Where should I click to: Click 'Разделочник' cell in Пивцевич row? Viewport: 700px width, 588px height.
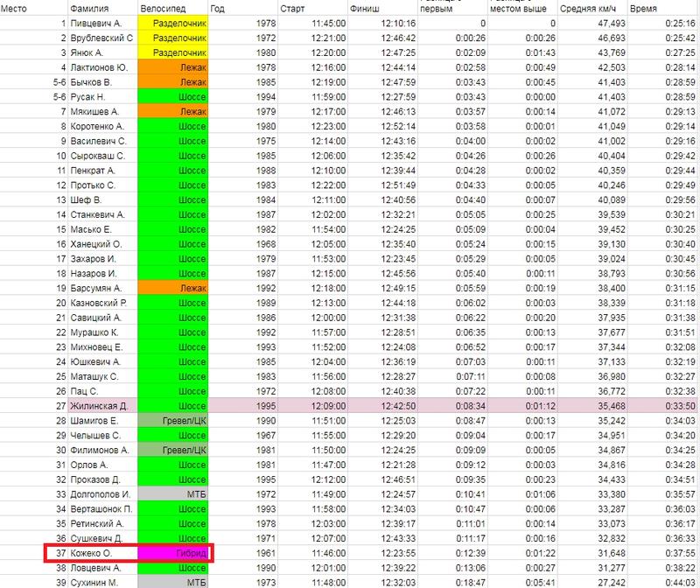(173, 24)
